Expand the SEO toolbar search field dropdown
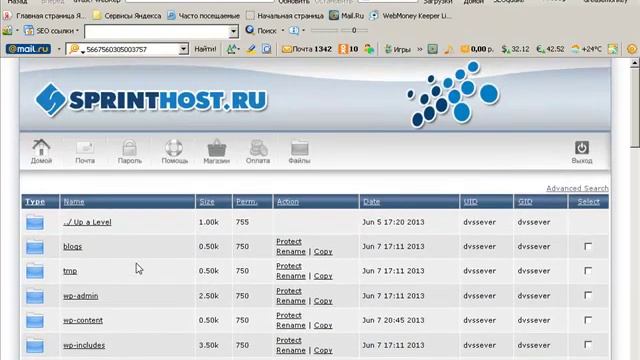This screenshot has height=360, width=640. click(x=233, y=31)
